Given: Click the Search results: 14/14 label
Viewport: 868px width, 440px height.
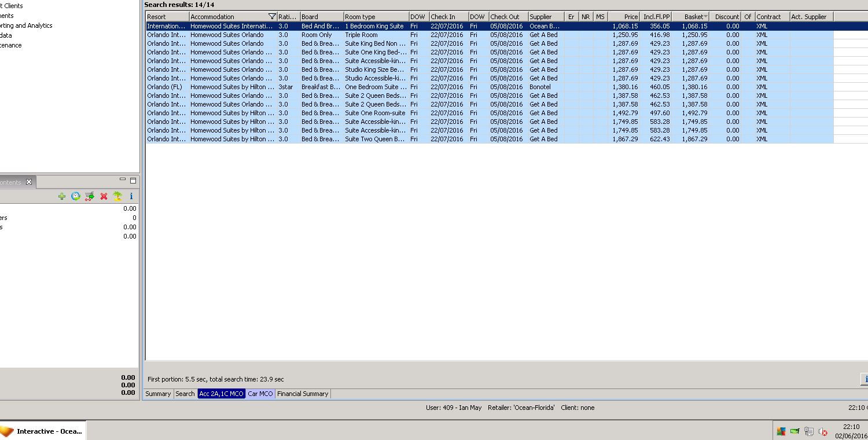Looking at the screenshot, I should click(x=179, y=5).
